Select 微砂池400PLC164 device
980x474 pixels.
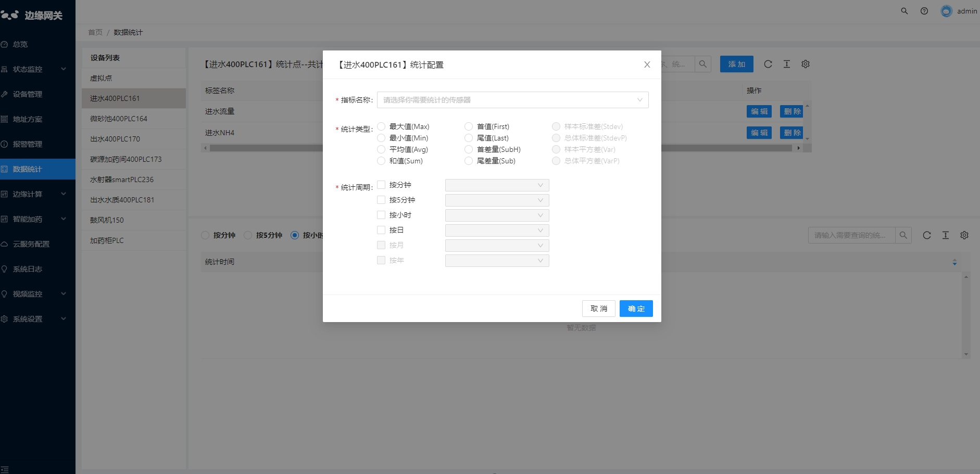(x=134, y=119)
